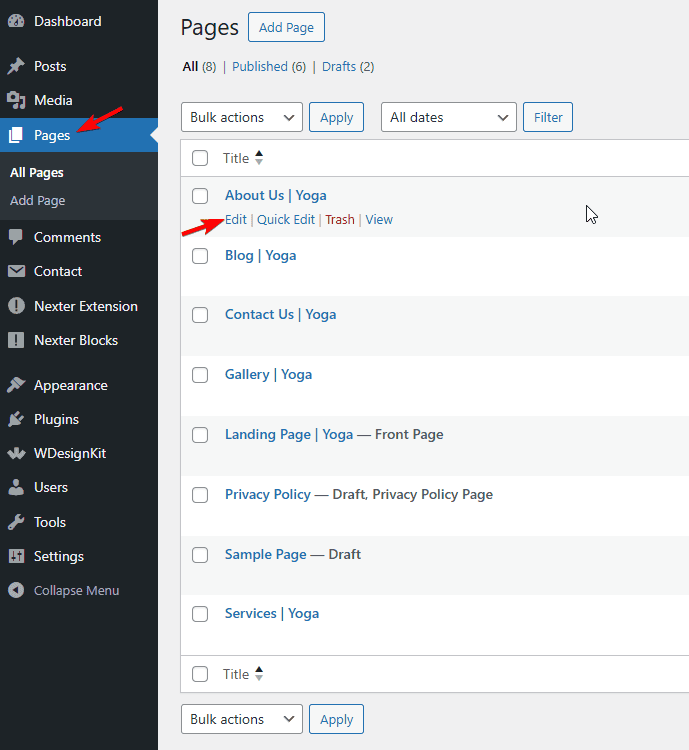Open the bottom Bulk actions dropdown
Screen dimensions: 689x750
click(x=241, y=719)
